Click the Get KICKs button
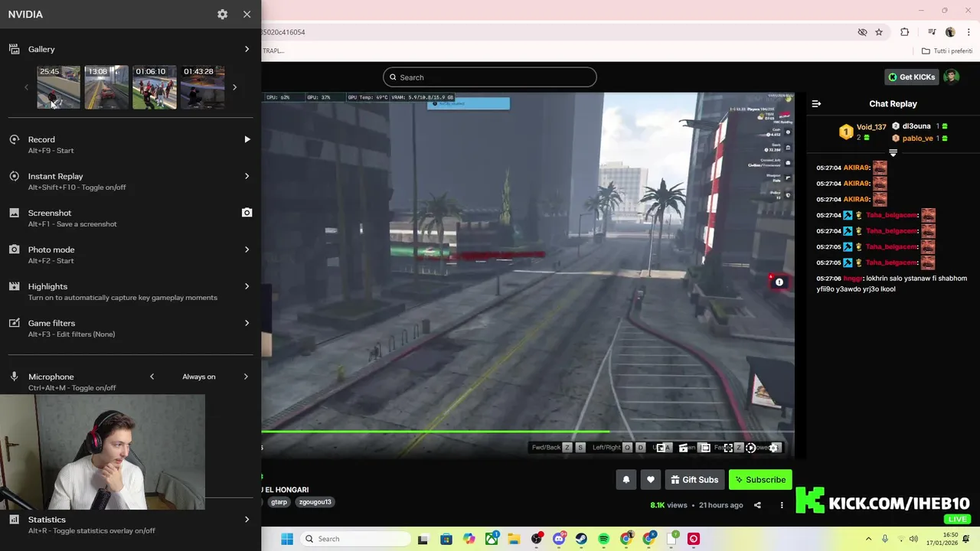The height and width of the screenshot is (551, 980). tap(911, 77)
